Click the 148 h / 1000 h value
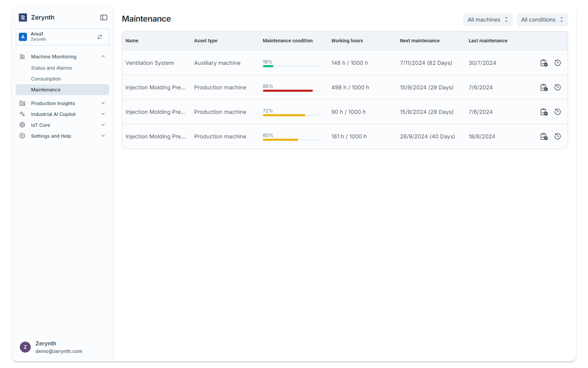This screenshot has width=588, height=368. tap(349, 63)
